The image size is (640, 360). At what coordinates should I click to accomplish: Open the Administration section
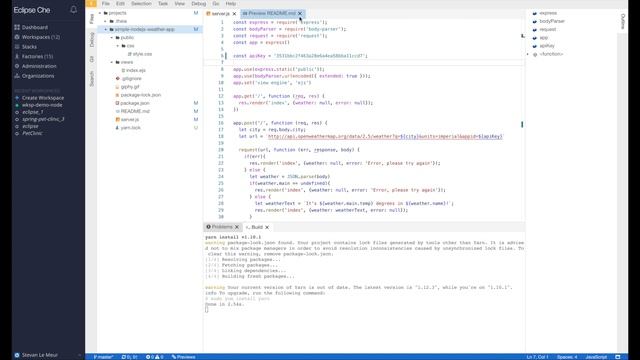click(x=39, y=66)
